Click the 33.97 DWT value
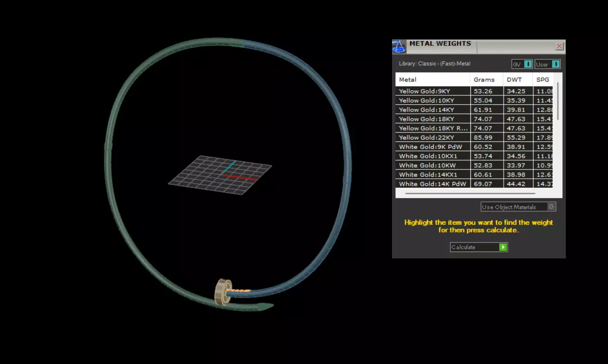This screenshot has width=608, height=364. click(x=516, y=165)
